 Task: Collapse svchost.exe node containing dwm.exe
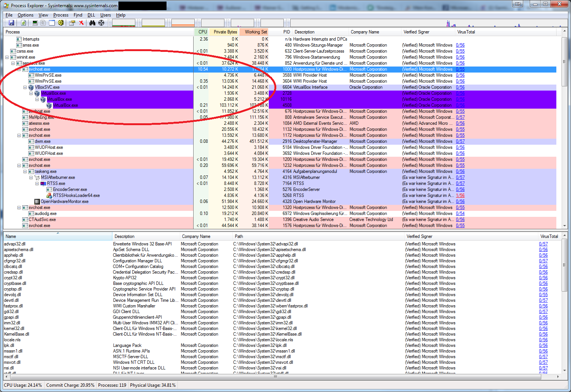tap(19, 135)
